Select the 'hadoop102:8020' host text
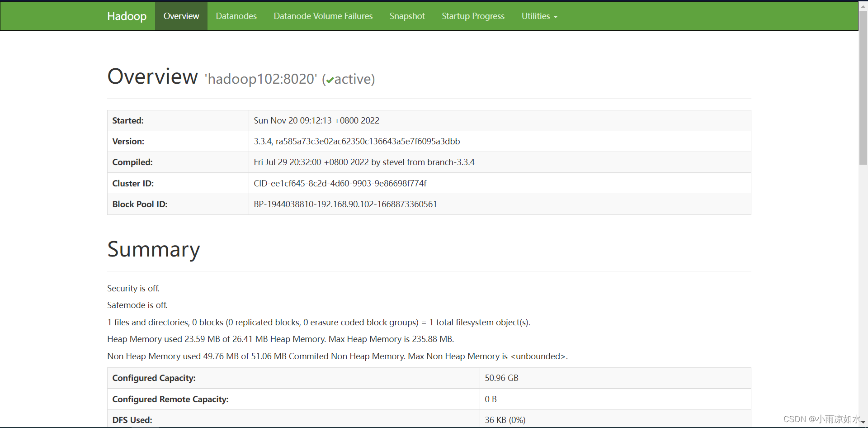Screen dimensions: 868x428 click(261, 79)
